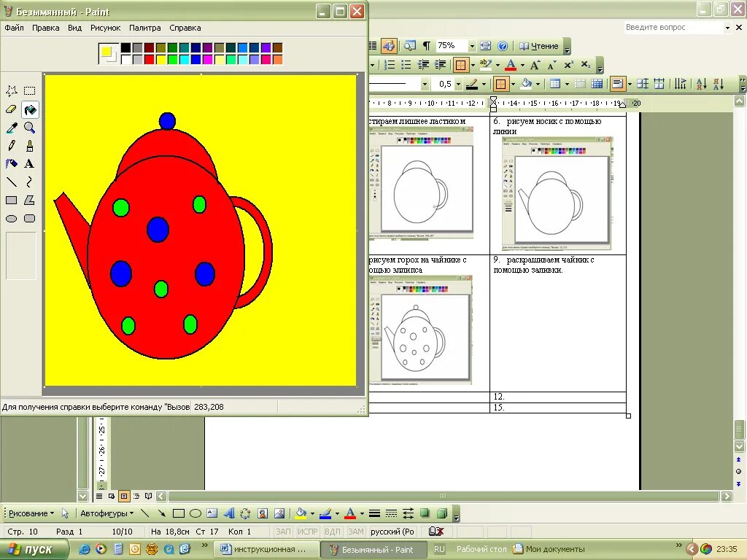Add 3-D effect from Word drawing toolbar
Viewport: 747px width, 560px height.
[x=442, y=513]
